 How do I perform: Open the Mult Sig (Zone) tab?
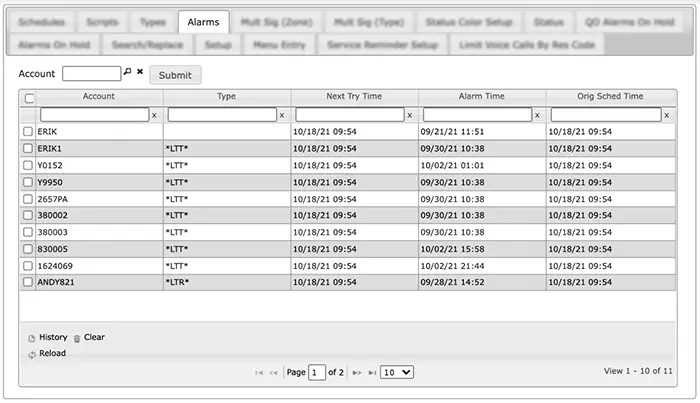click(x=276, y=22)
